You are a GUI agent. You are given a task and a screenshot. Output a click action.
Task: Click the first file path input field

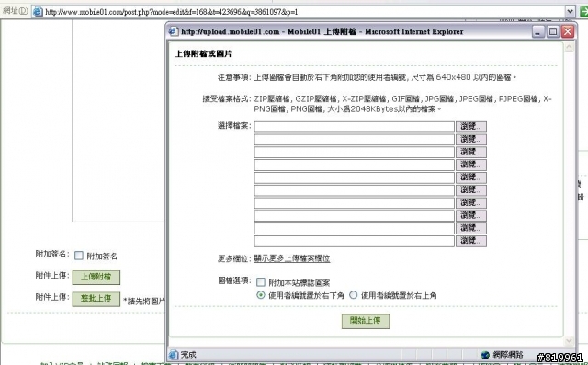(354, 127)
